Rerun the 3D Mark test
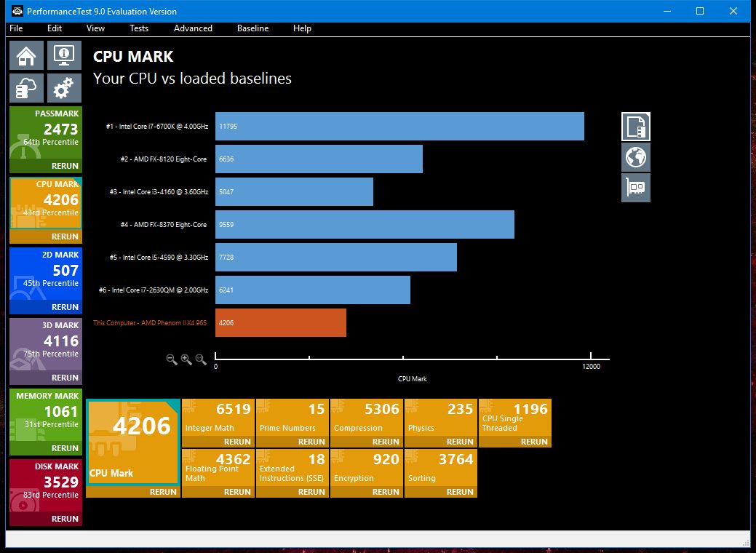 tap(46, 378)
